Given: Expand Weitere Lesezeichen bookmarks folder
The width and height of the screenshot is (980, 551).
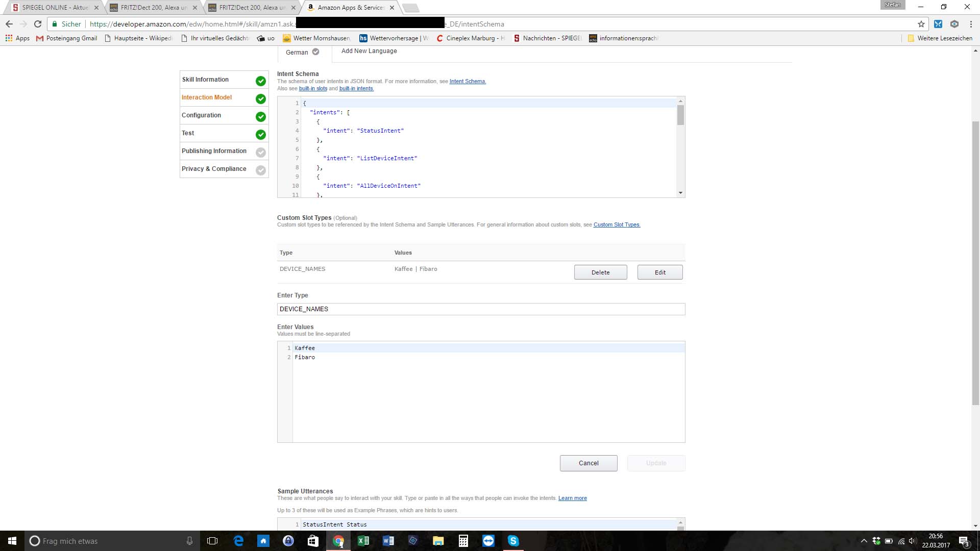Looking at the screenshot, I should click(940, 38).
